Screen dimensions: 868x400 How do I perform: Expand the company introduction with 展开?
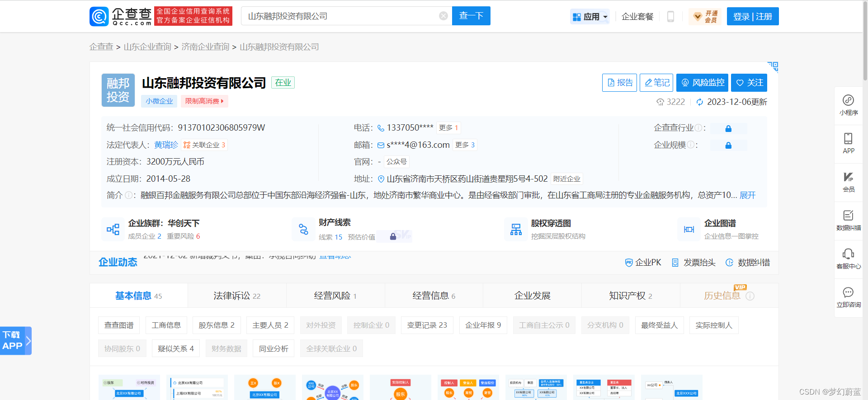pyautogui.click(x=748, y=195)
